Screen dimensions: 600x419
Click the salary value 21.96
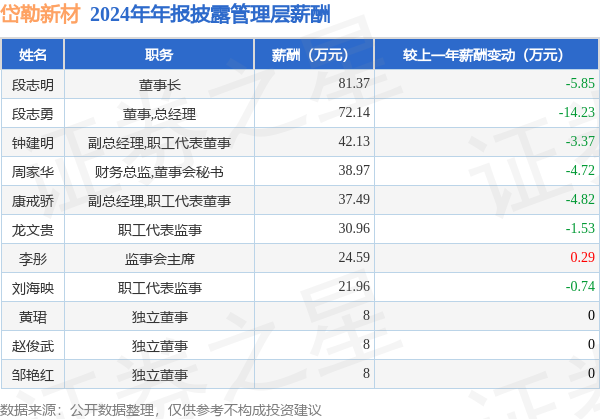coord(354,286)
